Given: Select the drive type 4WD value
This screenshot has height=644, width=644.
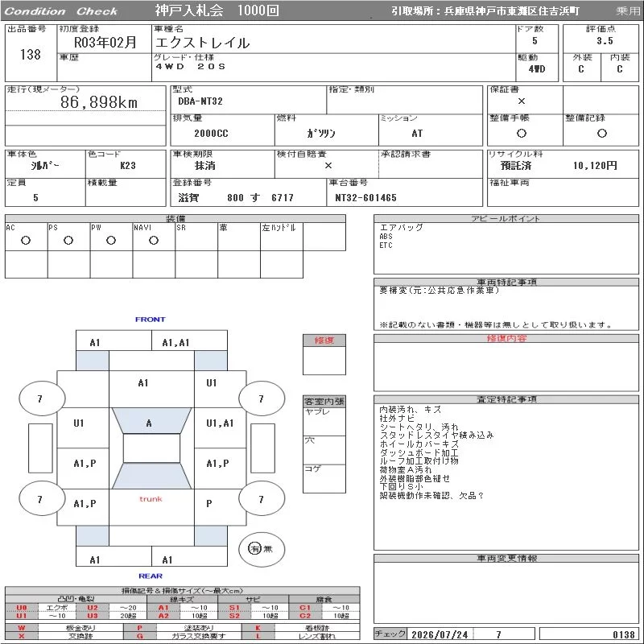Looking at the screenshot, I should click(537, 69).
